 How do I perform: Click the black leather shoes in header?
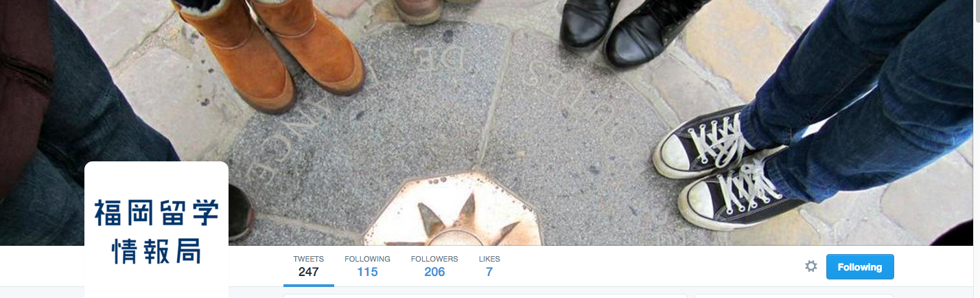coord(630,31)
